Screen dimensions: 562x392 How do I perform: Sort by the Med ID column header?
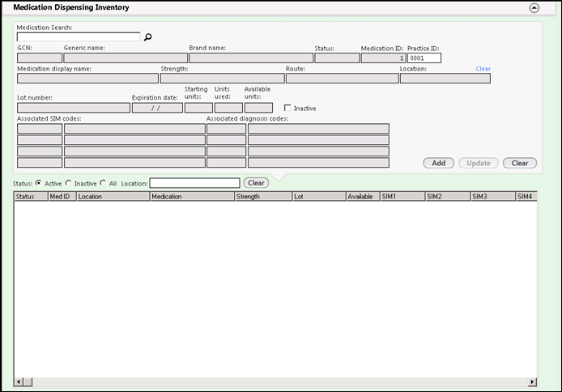pos(62,196)
